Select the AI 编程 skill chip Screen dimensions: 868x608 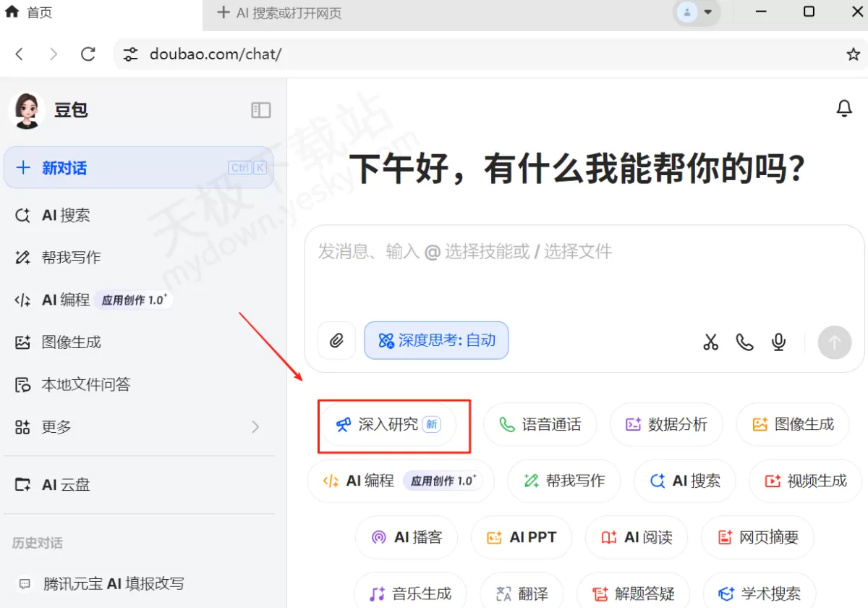[x=401, y=481]
